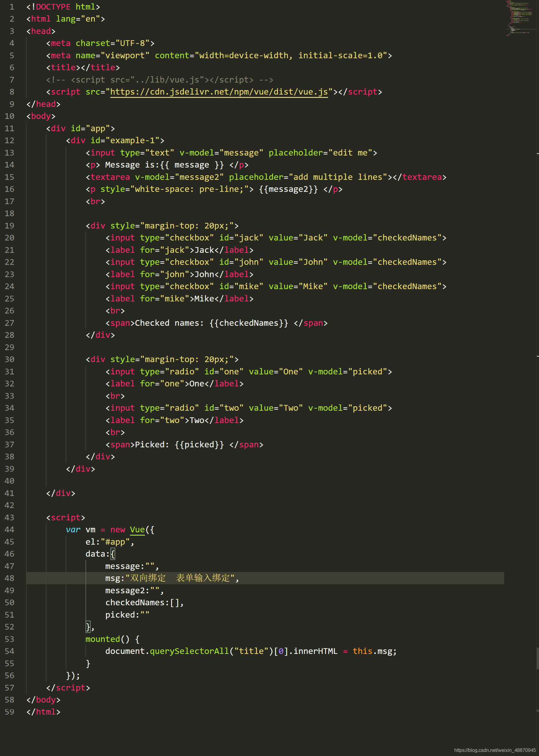Image resolution: width=539 pixels, height=756 pixels.
Task: Click the checkedNames:[] property
Action: pos(145,602)
